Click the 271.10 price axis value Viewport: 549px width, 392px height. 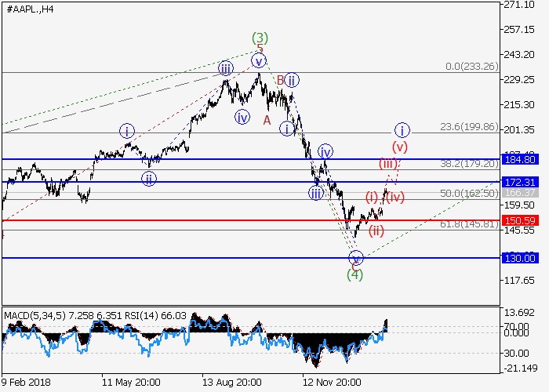pyautogui.click(x=519, y=5)
